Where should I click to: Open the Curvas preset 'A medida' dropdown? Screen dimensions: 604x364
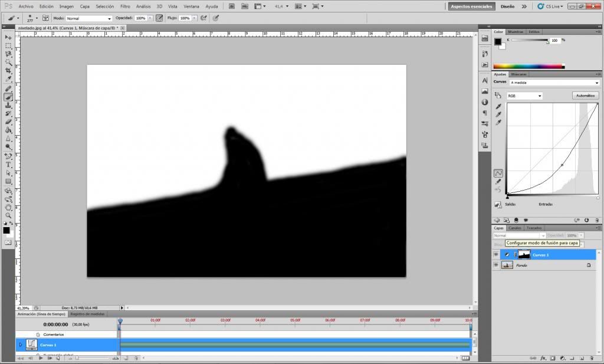pyautogui.click(x=554, y=83)
